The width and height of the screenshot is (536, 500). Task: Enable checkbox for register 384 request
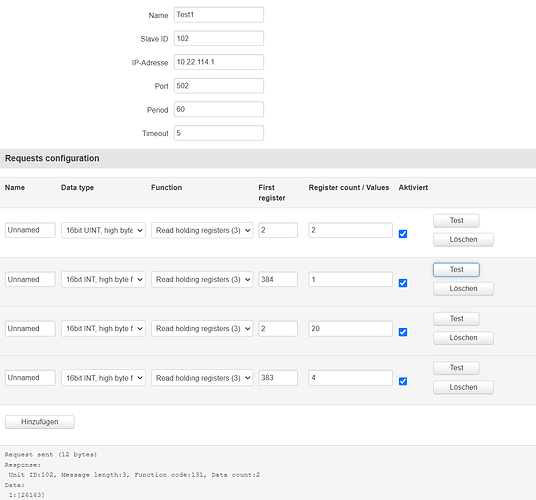coord(403,283)
